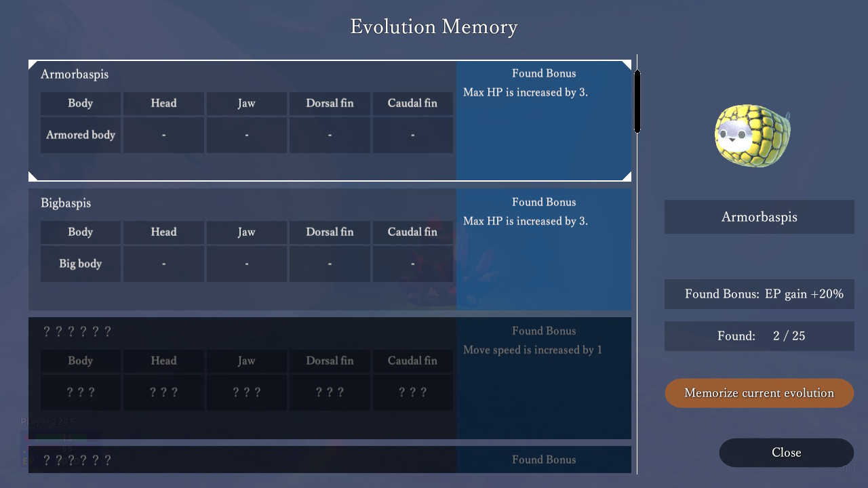Click the Armored body cell
Viewport: 868px width, 488px height.
(x=81, y=135)
